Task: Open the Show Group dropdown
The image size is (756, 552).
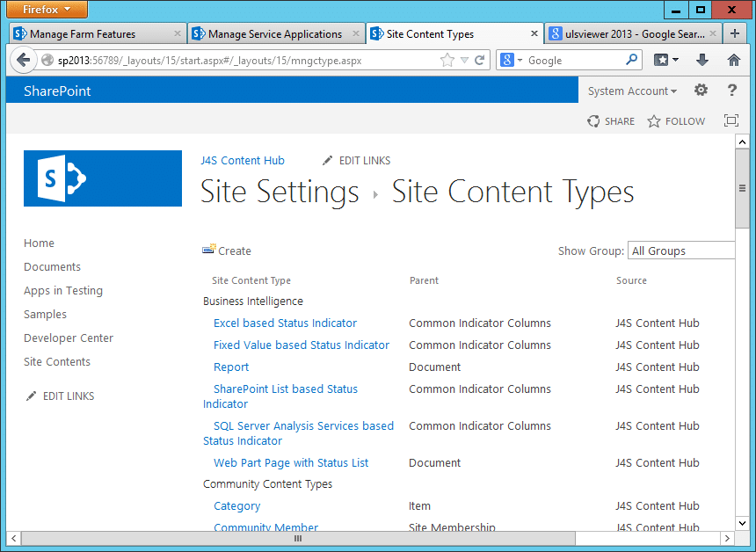Action: (x=680, y=251)
